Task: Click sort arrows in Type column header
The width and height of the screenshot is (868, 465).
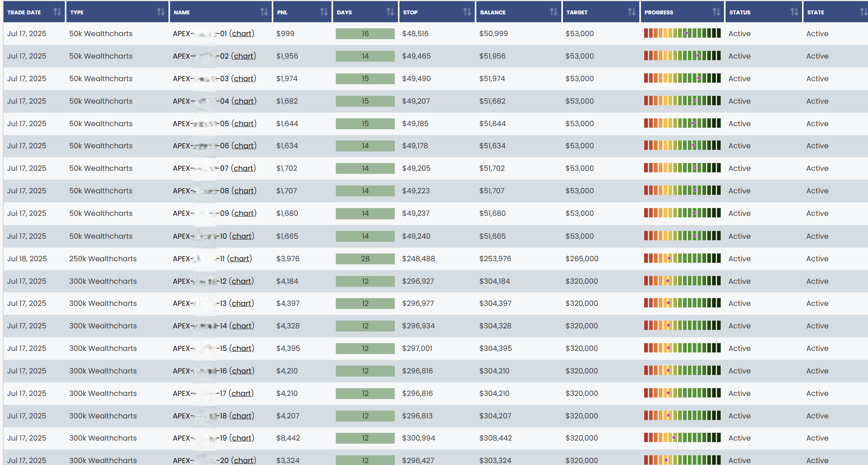Action: [x=161, y=12]
